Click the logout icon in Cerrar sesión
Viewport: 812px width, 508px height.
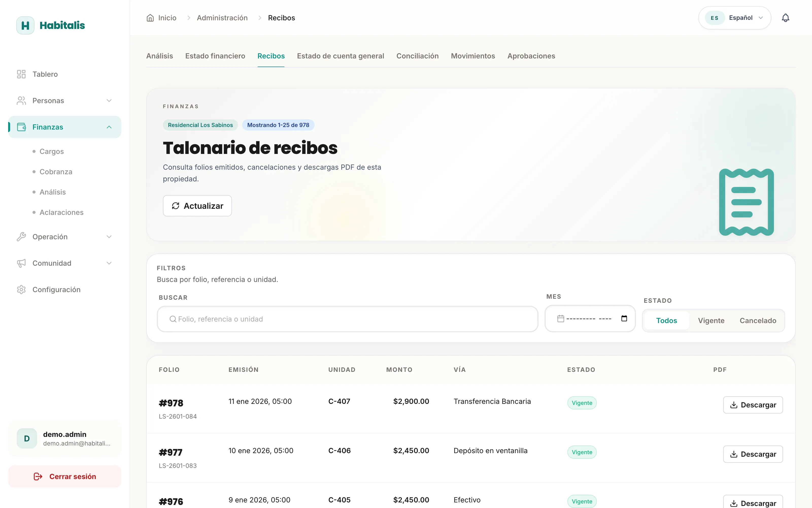[38, 477]
